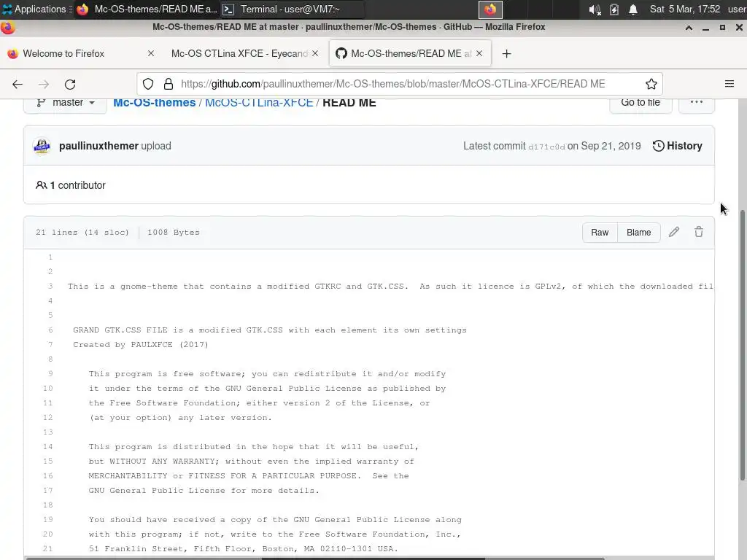Open paullinuxthemer's profile link

[98, 146]
